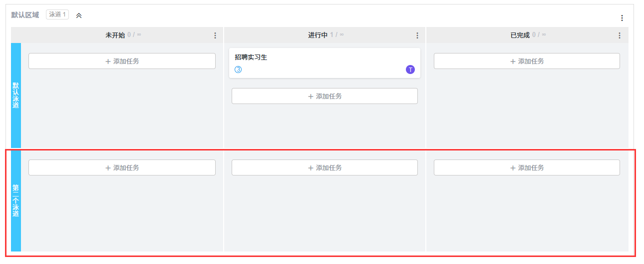This screenshot has width=644, height=264.
Task: Click the purple T assignee avatar
Action: pos(410,69)
